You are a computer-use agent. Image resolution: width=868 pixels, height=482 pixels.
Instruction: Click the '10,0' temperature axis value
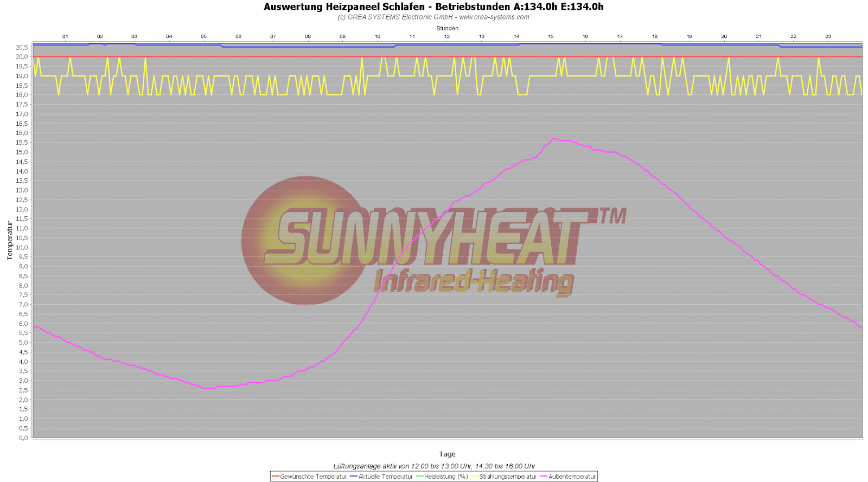tap(22, 247)
